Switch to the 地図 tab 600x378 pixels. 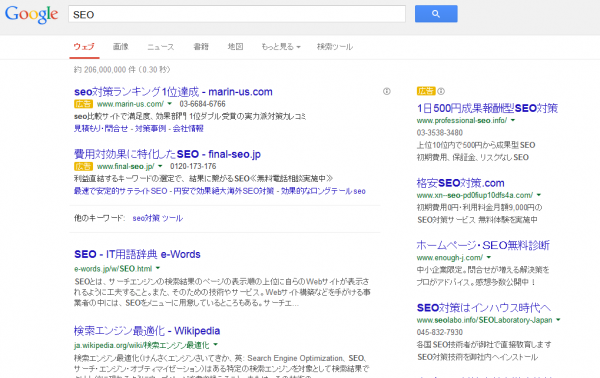click(235, 47)
